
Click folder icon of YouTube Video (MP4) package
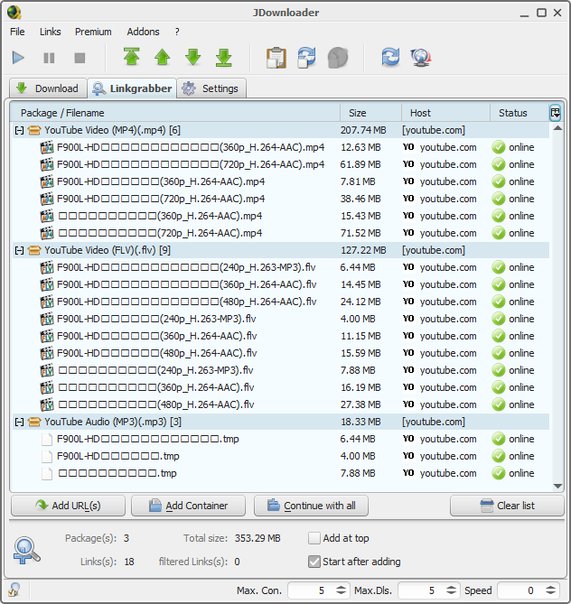click(x=34, y=130)
